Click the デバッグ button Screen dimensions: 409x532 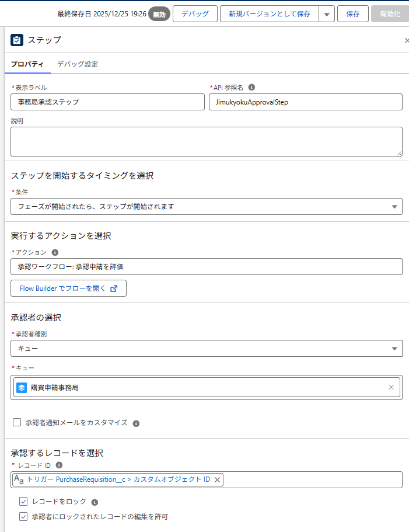pyautogui.click(x=195, y=14)
